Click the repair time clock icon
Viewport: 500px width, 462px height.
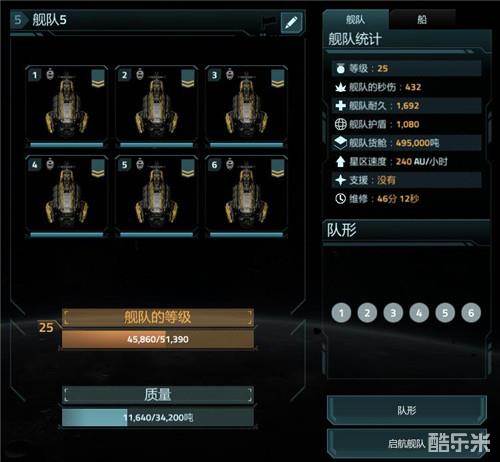[340, 199]
